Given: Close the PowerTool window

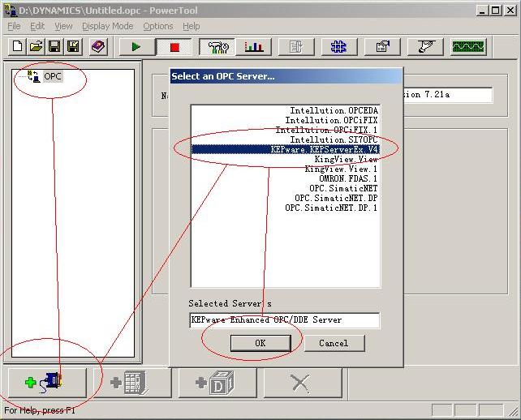Looking at the screenshot, I should (510, 11).
